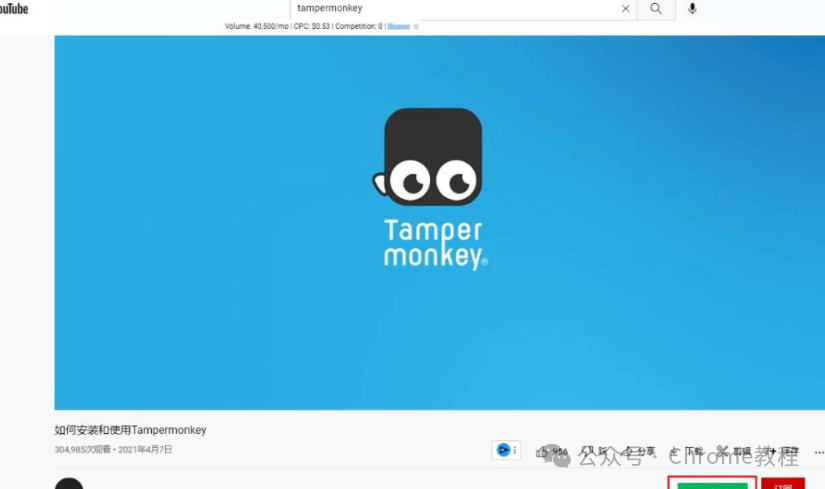Click the video title 如何安装和使用Tampermonkey
This screenshot has width=825, height=489.
130,430
